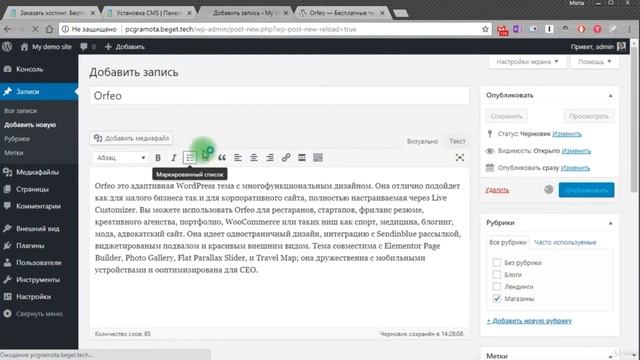Change publish time via Изменить link
This screenshot has height=360, width=640.
[575, 168]
